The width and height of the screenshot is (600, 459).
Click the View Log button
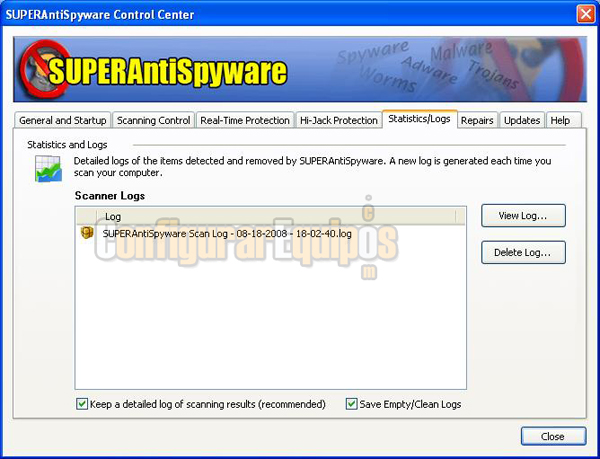point(523,216)
